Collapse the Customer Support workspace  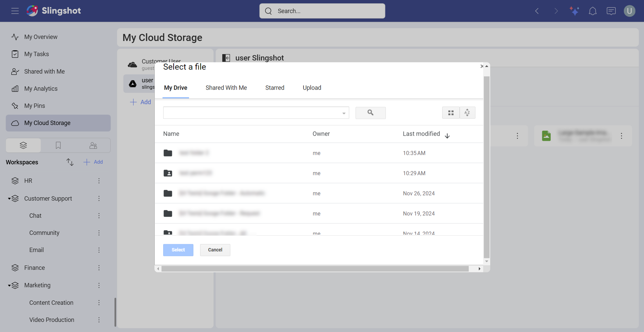point(10,198)
